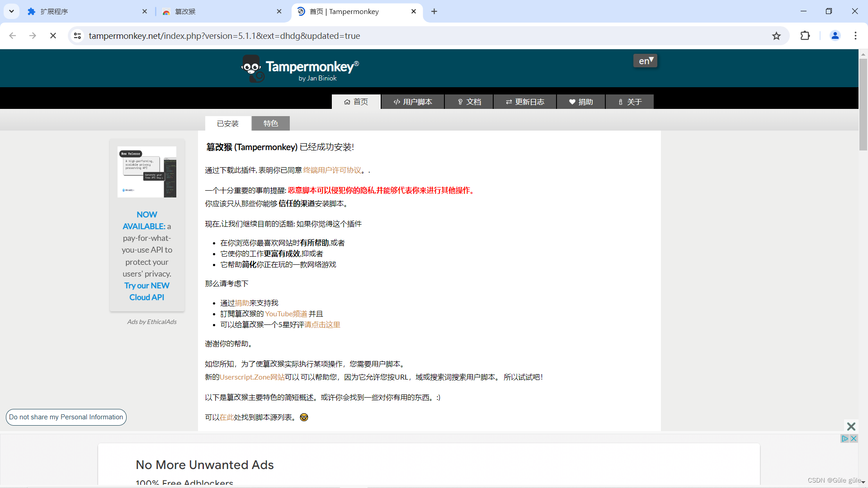Restore down the browser window
This screenshot has height=488, width=868.
point(829,11)
